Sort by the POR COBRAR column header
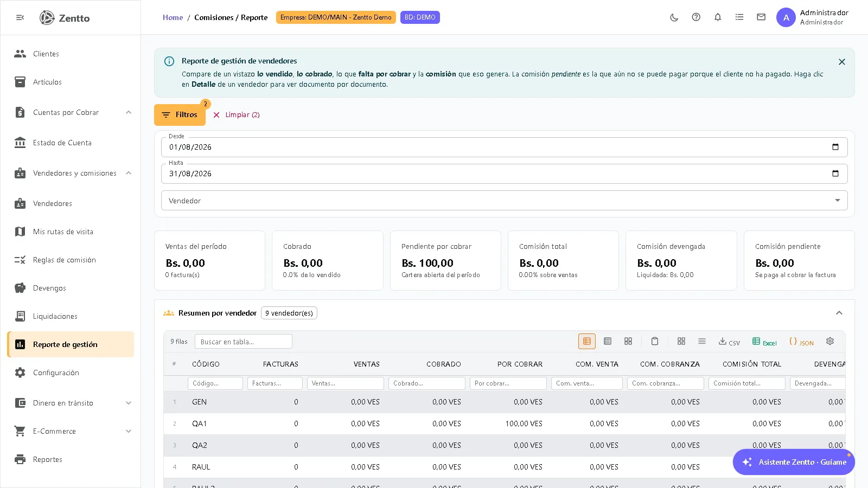 click(520, 364)
